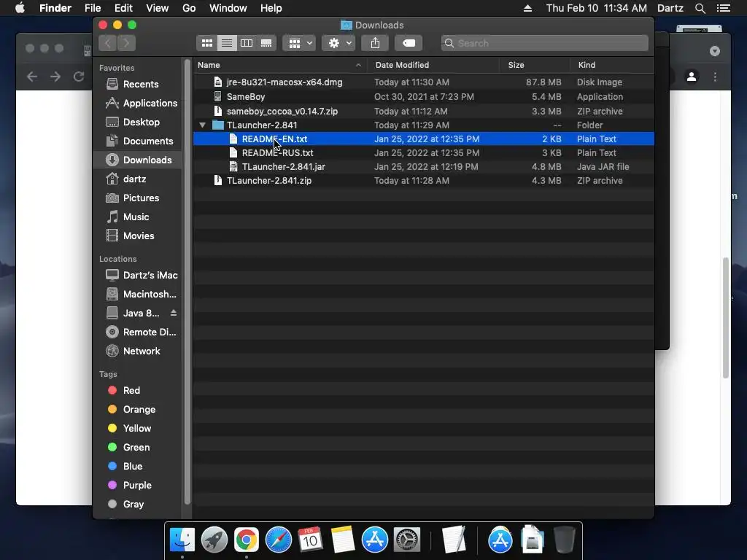Sort by the Size column header
This screenshot has height=560, width=747.
[535, 65]
